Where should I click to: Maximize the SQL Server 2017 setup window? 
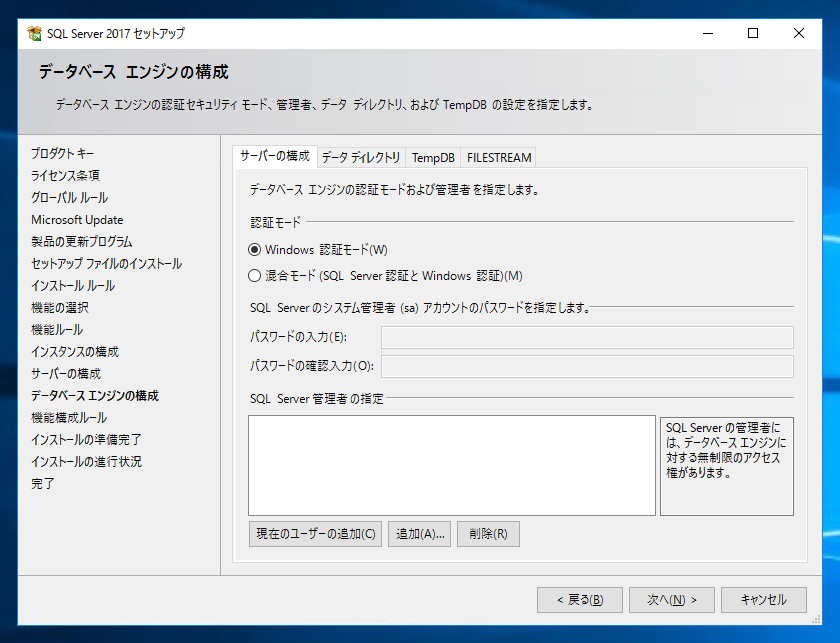pos(753,33)
